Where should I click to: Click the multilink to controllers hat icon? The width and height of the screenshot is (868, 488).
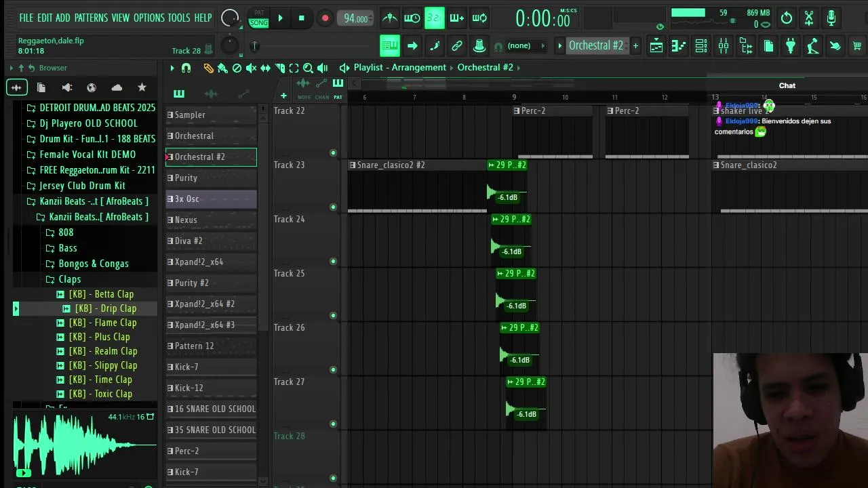(x=479, y=46)
